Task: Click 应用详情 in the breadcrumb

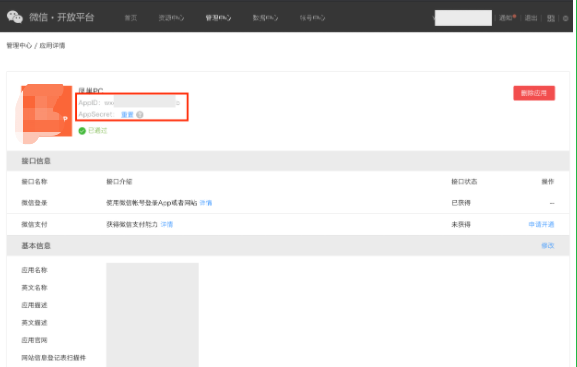Action: click(52, 45)
